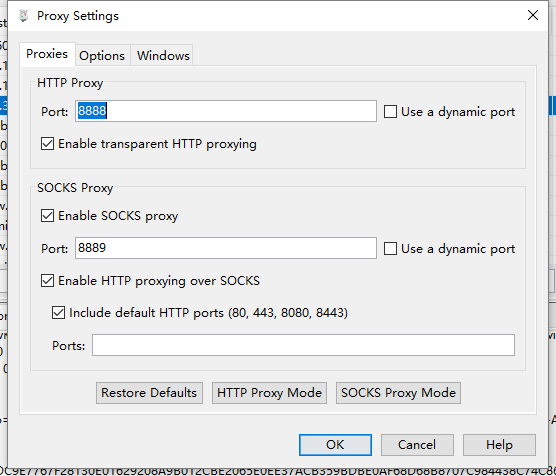The image size is (556, 476).
Task: Click the Ports input field
Action: (303, 345)
